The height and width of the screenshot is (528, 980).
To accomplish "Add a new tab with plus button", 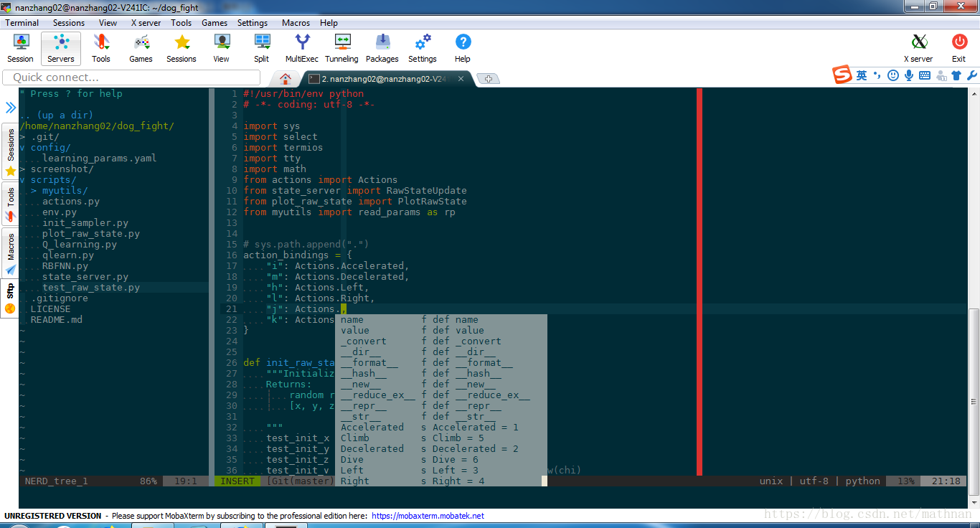I will tap(489, 79).
